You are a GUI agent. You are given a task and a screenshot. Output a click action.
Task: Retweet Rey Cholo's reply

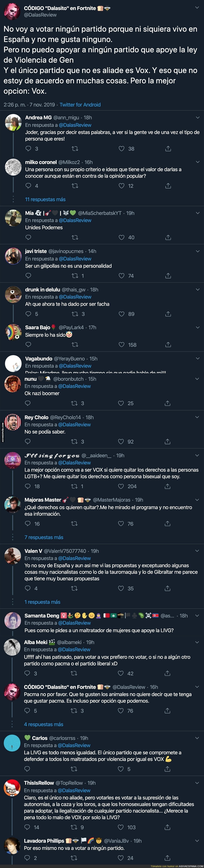coord(74,441)
